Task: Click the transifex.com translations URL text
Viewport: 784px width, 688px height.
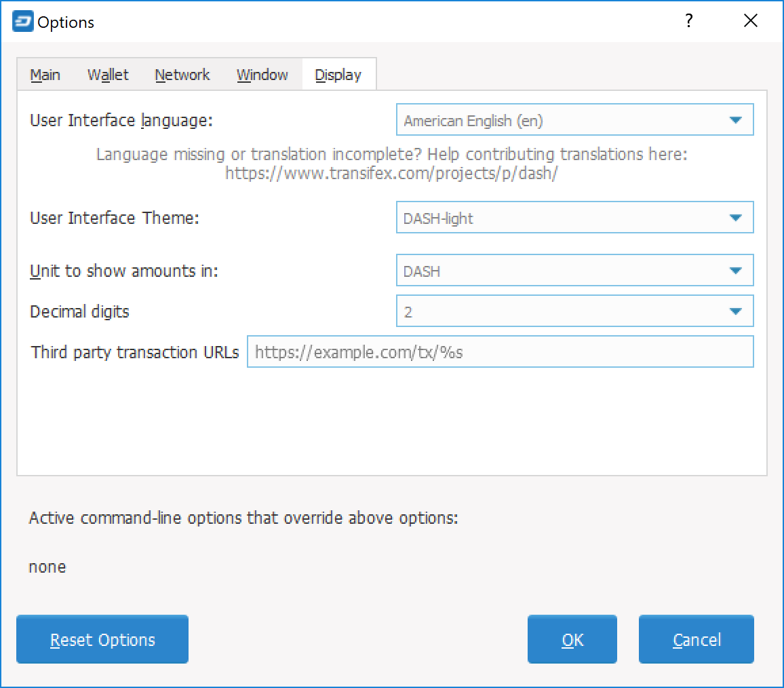Action: [391, 173]
